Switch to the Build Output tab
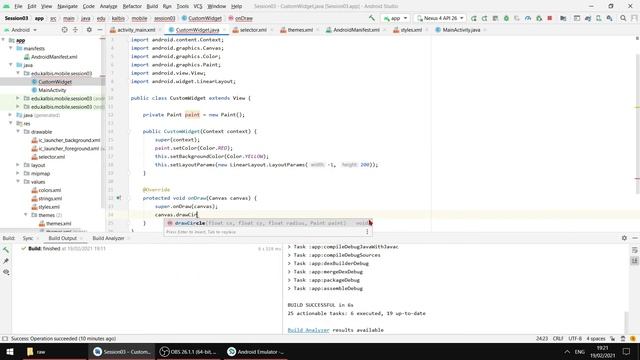This screenshot has width=640, height=360. tap(62, 238)
